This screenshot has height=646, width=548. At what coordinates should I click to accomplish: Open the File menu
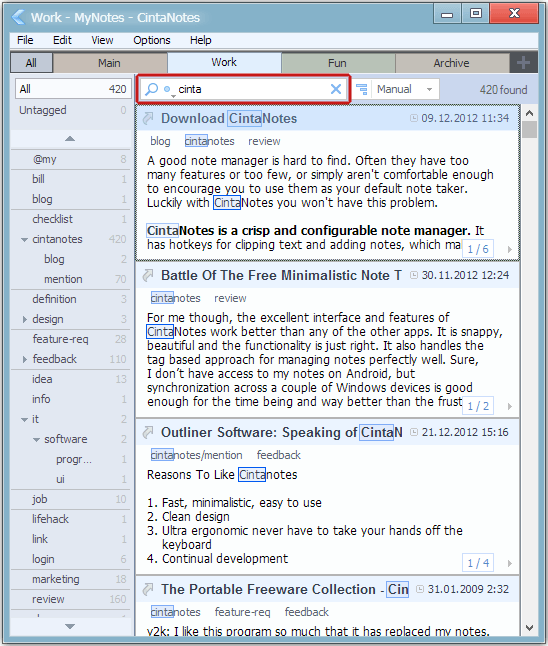pyautogui.click(x=25, y=40)
